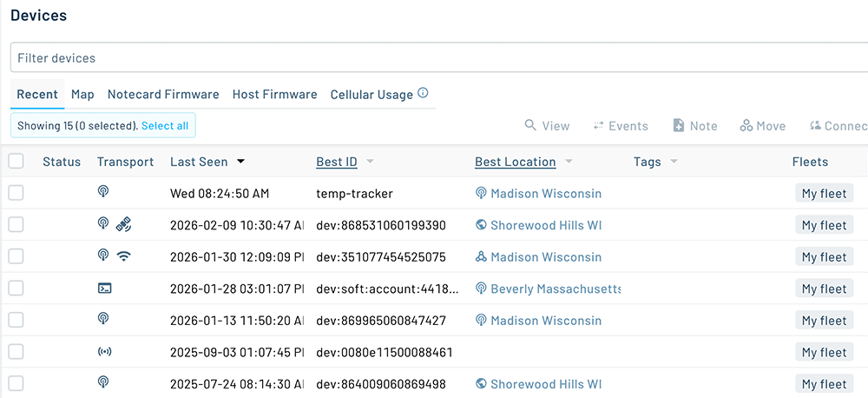Click tower icon beside Beverly Massachusetts
The height and width of the screenshot is (398, 868).
click(481, 289)
